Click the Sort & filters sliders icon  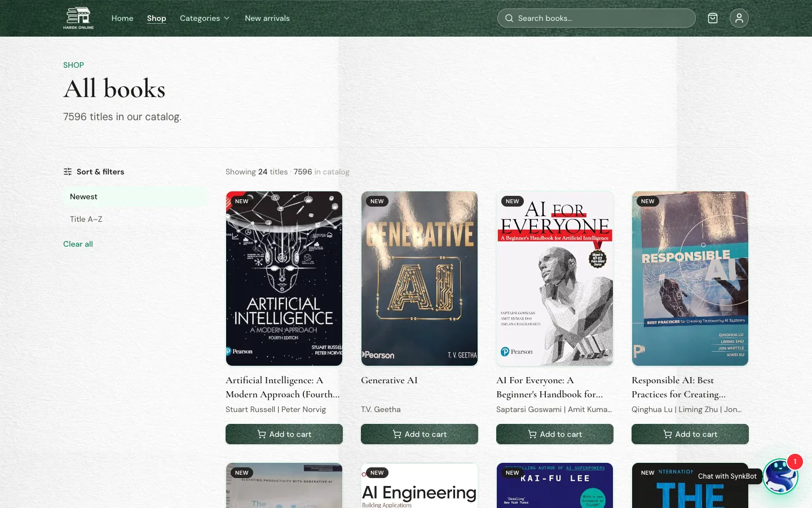click(68, 172)
